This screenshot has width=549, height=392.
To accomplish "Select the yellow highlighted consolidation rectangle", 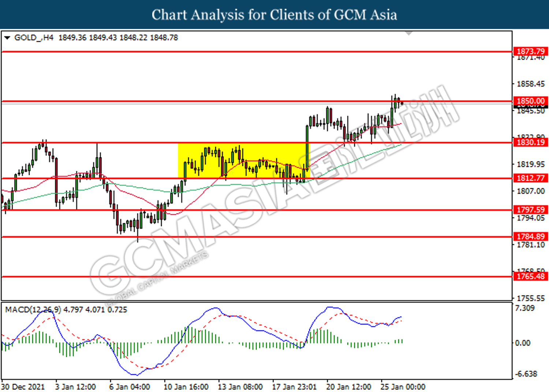I will pyautogui.click(x=243, y=161).
